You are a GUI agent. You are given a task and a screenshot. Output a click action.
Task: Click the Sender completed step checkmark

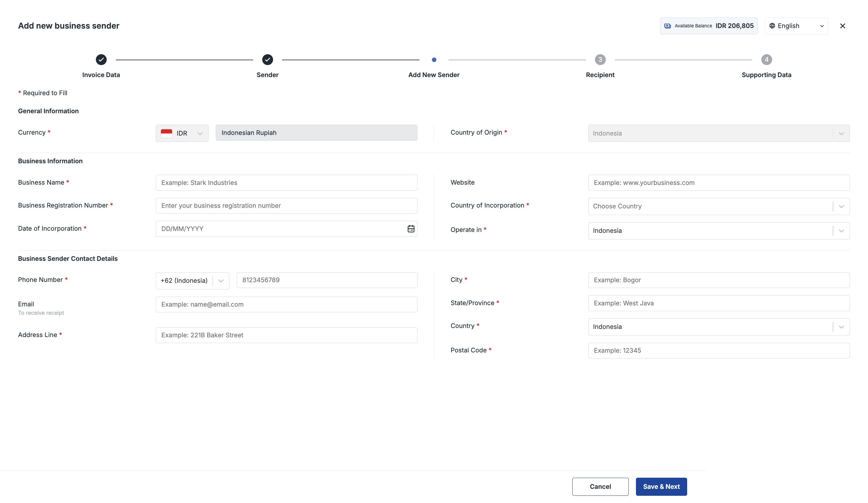(267, 60)
